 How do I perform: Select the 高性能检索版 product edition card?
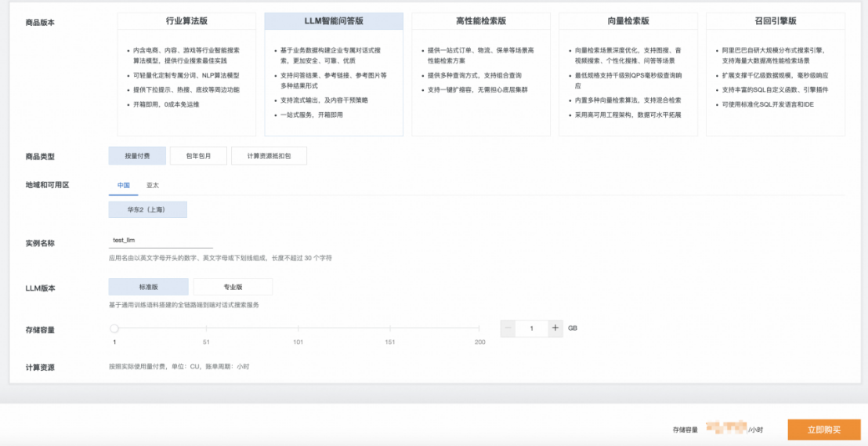[481, 74]
